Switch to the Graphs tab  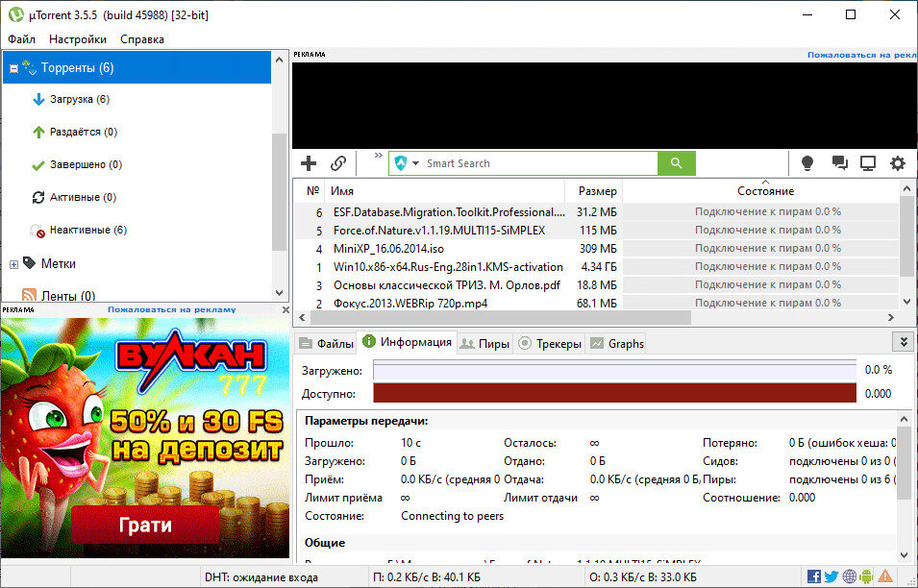(617, 343)
